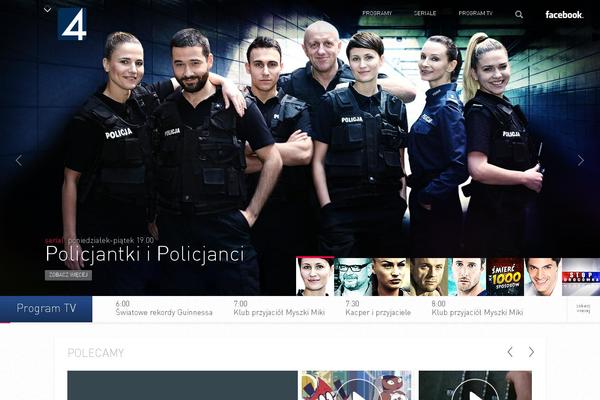Go to previous hero slide arrow
The height and width of the screenshot is (400, 600).
[19, 160]
